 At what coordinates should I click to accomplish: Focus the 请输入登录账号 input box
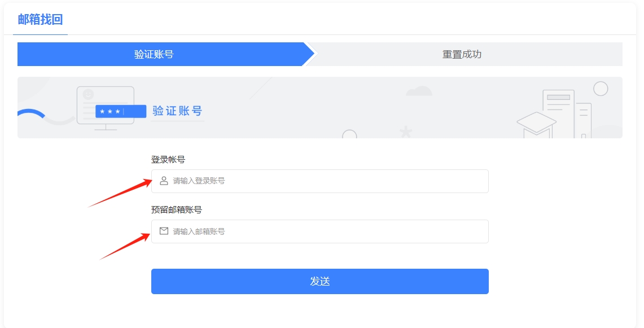327,181
